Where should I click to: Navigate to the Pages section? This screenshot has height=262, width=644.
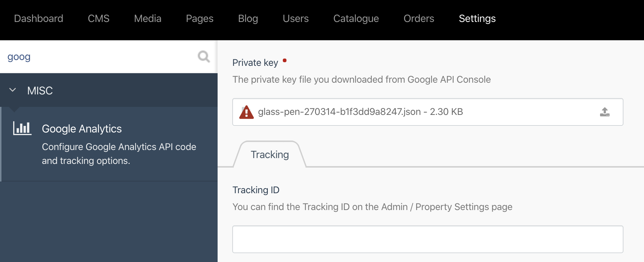(200, 18)
